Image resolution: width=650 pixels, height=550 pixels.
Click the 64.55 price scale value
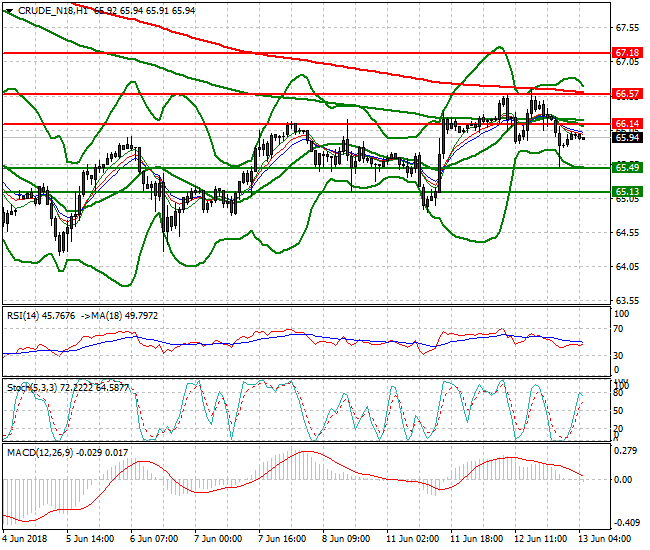[627, 233]
